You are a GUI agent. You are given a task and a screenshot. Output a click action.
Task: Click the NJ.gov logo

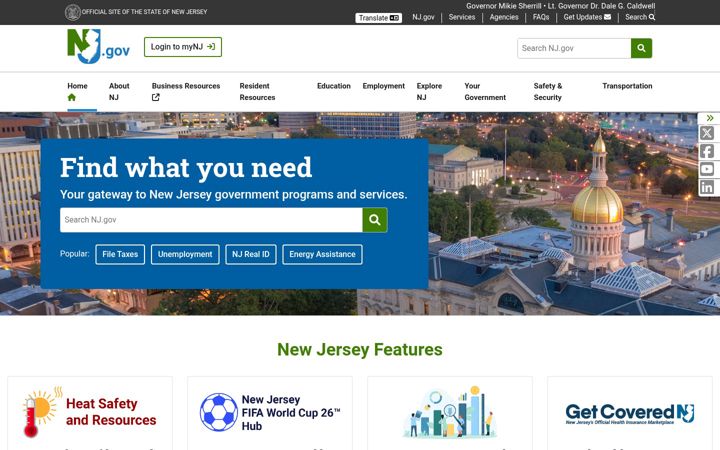[x=98, y=46]
